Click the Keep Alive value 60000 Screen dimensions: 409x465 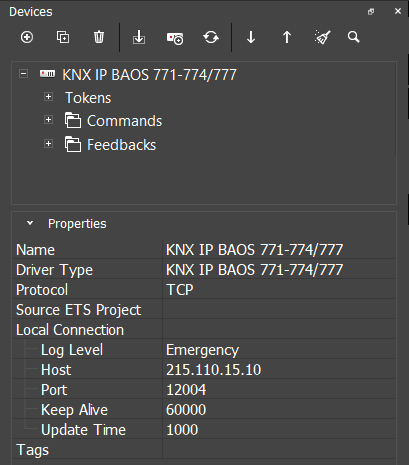click(x=186, y=410)
